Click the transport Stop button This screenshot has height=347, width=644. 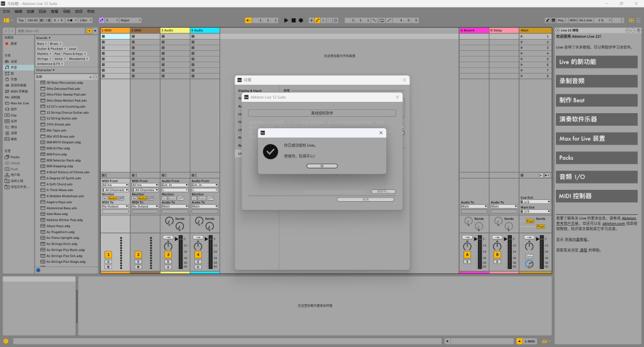(294, 20)
